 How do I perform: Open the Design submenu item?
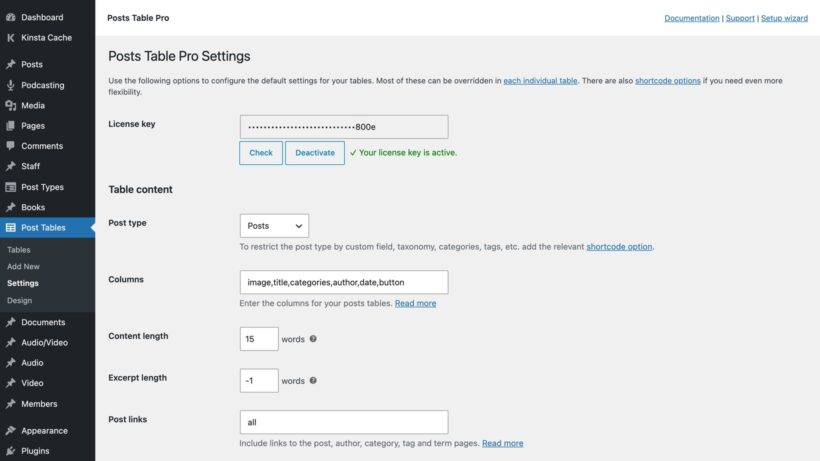point(19,301)
